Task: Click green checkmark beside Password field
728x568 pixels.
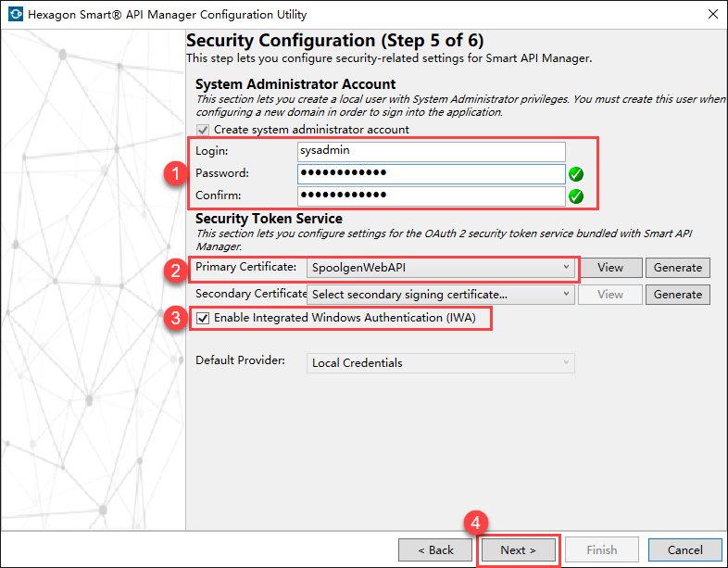Action: tap(576, 173)
